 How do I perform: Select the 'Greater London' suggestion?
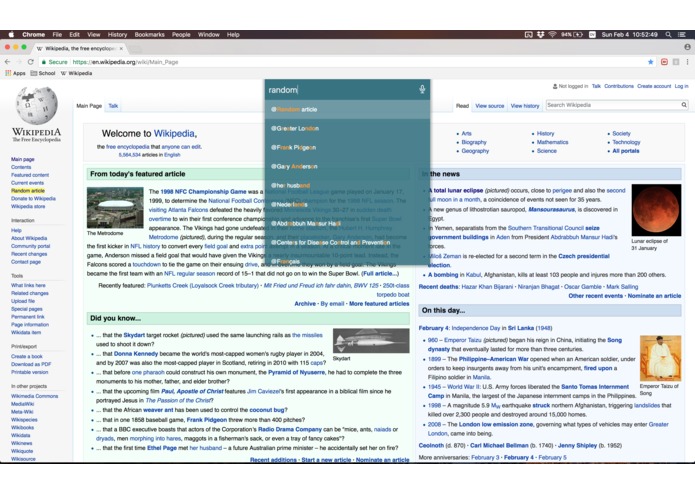pos(347,128)
